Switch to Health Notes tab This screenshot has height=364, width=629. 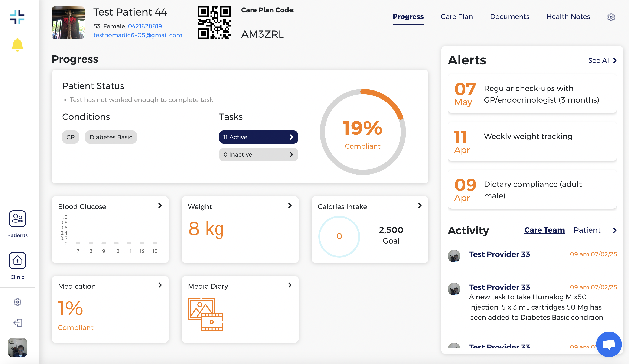click(568, 16)
